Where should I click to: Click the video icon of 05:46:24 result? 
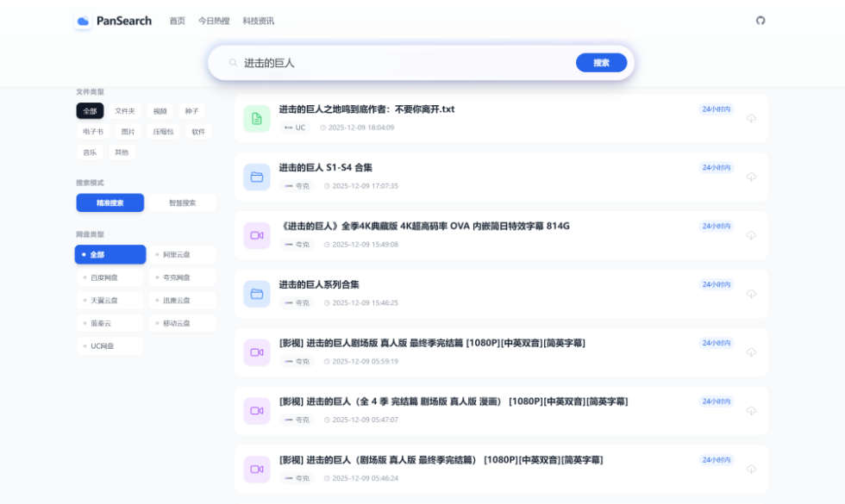coord(257,469)
